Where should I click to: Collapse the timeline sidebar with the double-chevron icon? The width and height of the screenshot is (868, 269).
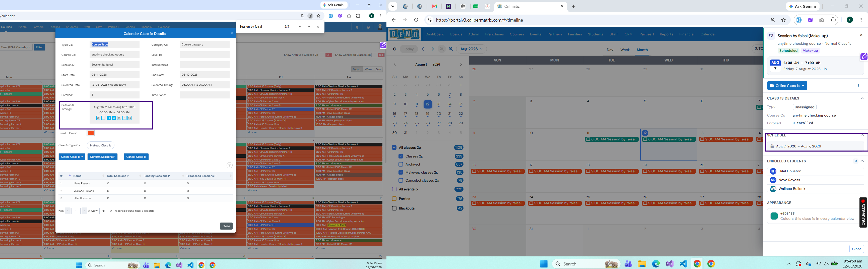(x=394, y=49)
